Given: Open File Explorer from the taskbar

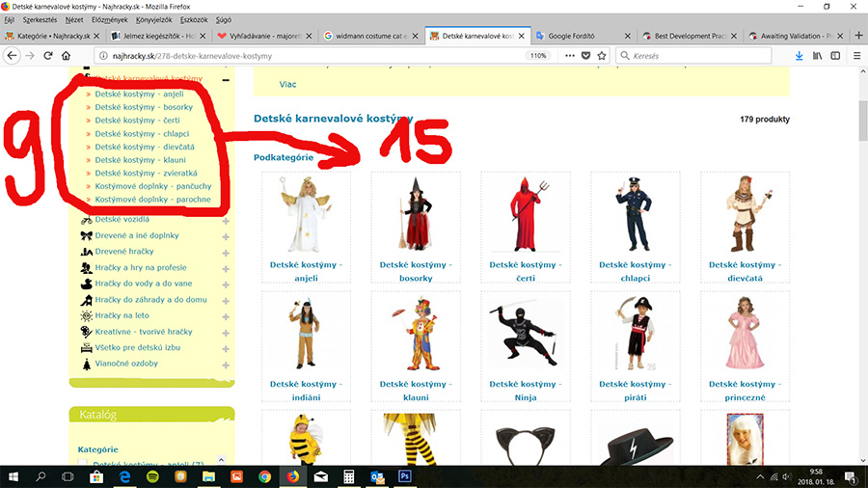Looking at the screenshot, I should (208, 476).
